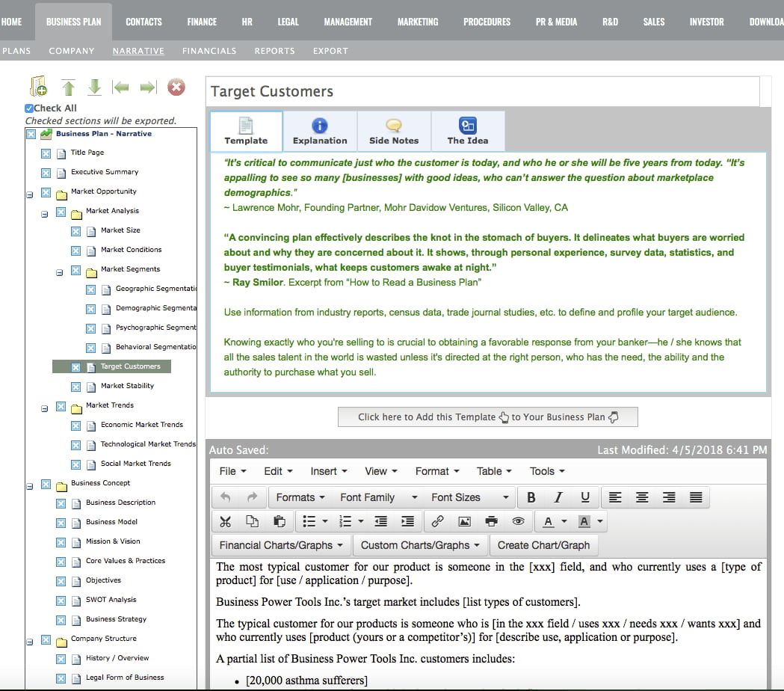Click the add new section icon

pyautogui.click(x=39, y=87)
